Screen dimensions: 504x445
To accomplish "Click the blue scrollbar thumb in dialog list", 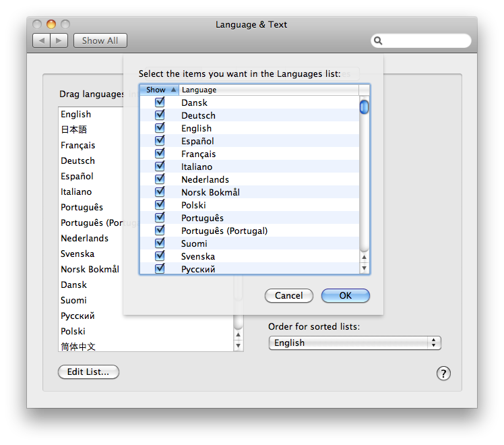I will [364, 107].
